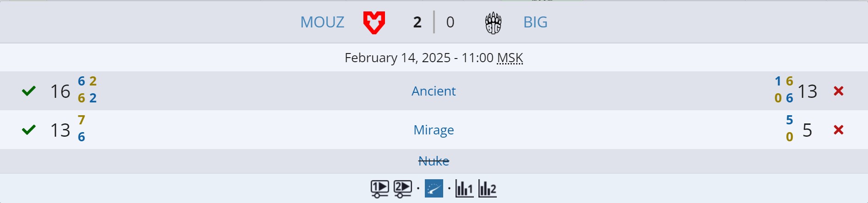Click the MOUZ red heart logo
Viewport: 868px width, 203px height.
[374, 22]
